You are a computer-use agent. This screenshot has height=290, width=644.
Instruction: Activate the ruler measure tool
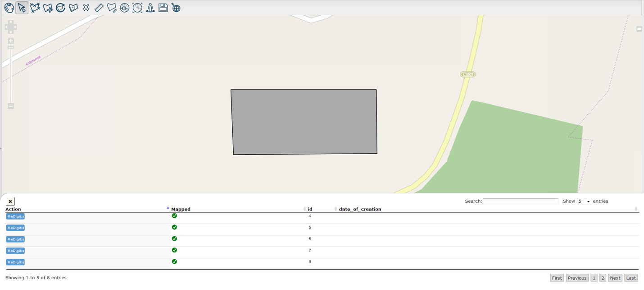(99, 8)
